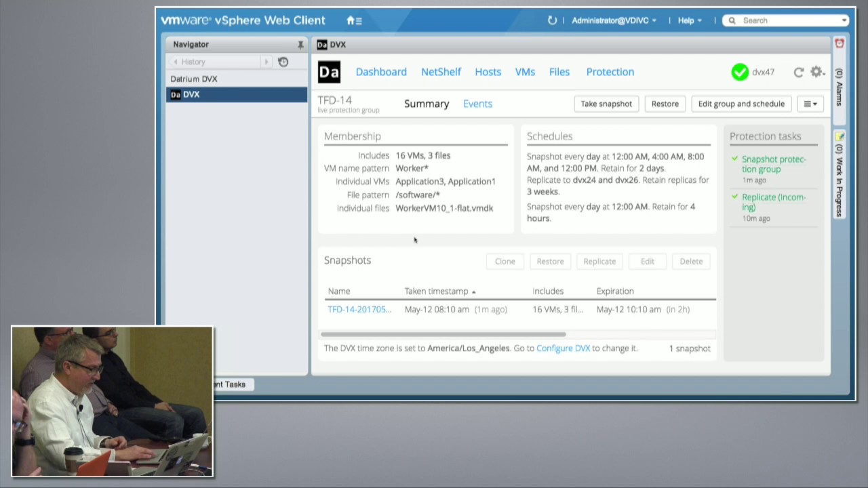Screen dimensions: 868x488
Task: Open the vSphere home menu icon
Action: 354,20
